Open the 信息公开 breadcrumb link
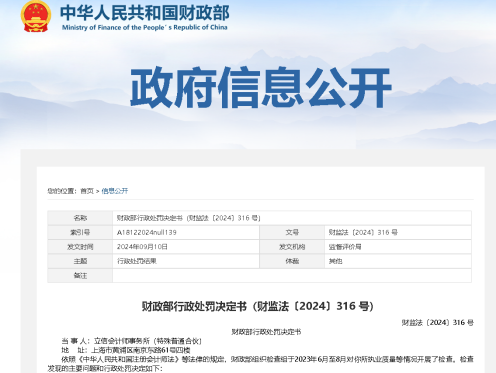 click(x=115, y=191)
